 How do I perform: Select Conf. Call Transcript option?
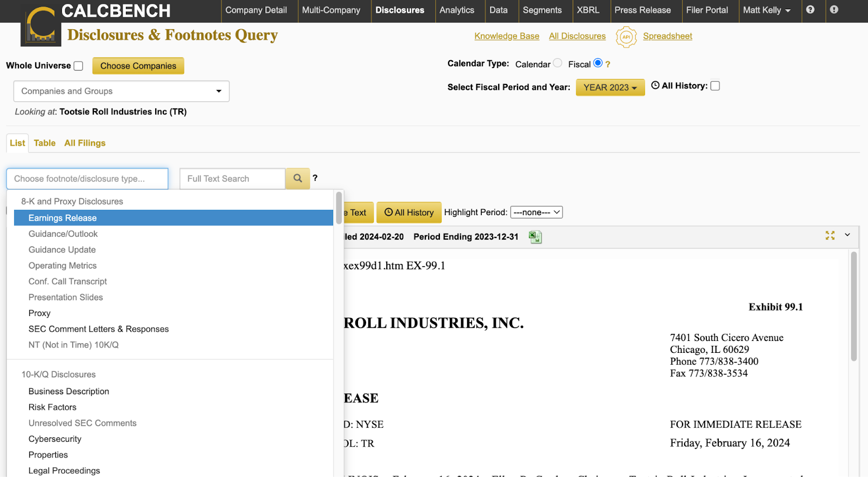[174, 281]
